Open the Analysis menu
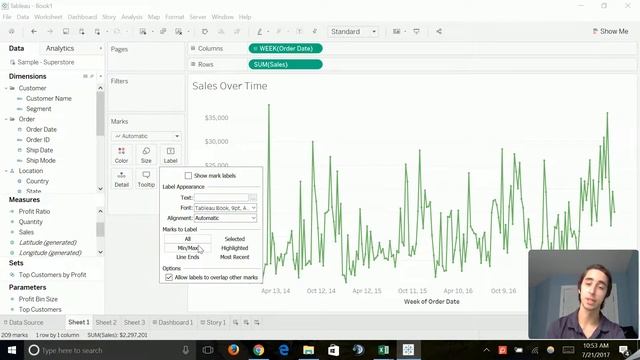 pos(132,17)
